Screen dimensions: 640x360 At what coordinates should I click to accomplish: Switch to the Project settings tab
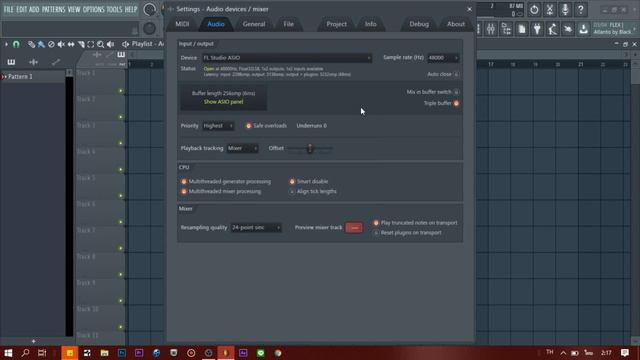[336, 24]
